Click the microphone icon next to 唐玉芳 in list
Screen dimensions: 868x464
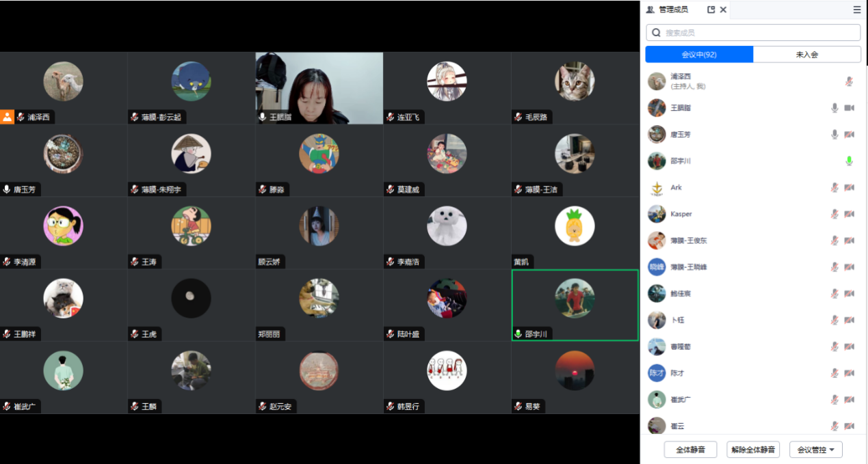point(834,135)
